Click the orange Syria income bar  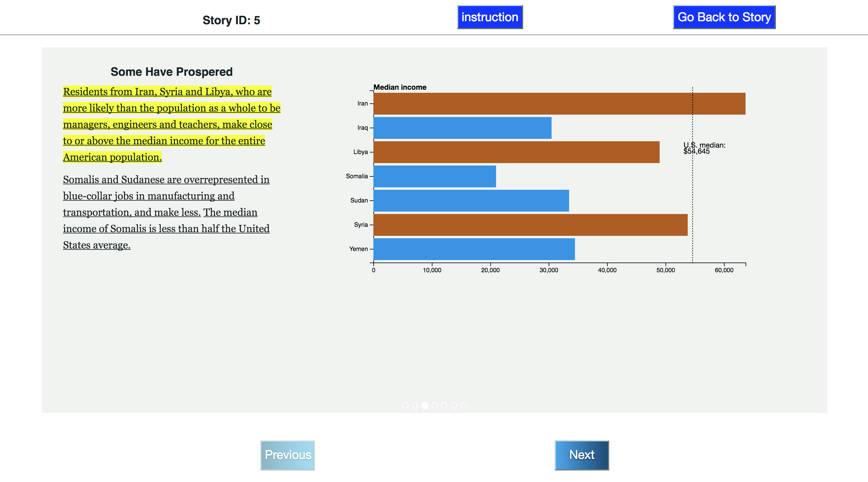coord(530,225)
